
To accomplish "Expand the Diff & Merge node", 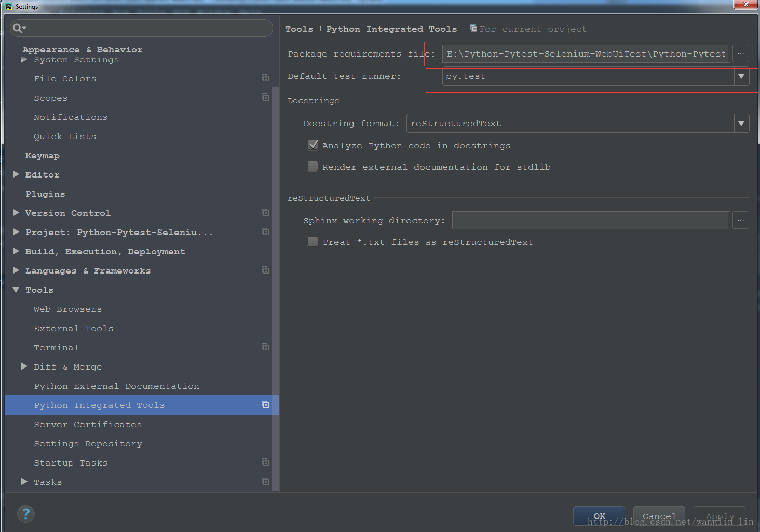I will pyautogui.click(x=24, y=366).
